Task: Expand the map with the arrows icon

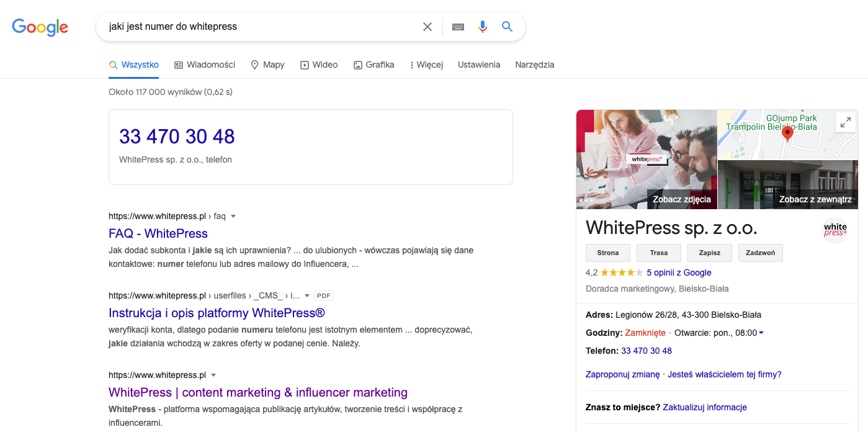Action: tap(845, 122)
